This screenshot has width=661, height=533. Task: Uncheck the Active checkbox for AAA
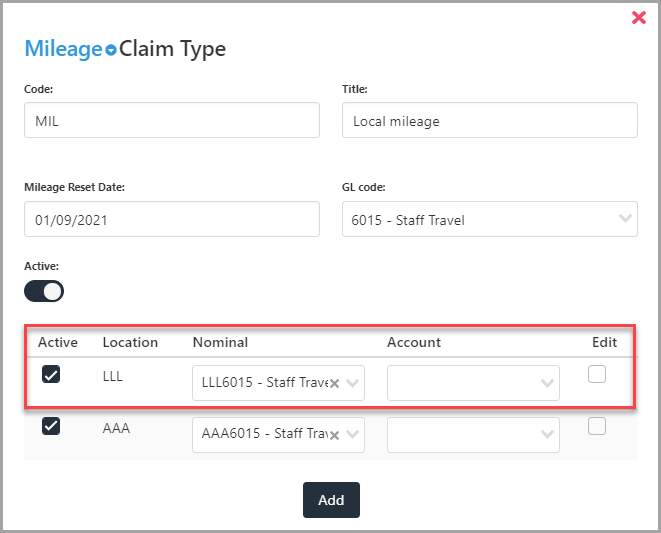(51, 426)
